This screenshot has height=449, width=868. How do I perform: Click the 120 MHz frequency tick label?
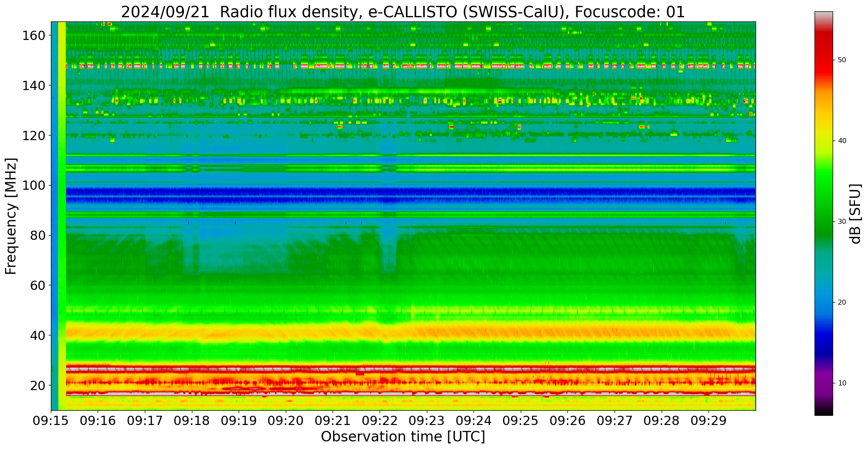click(x=34, y=135)
